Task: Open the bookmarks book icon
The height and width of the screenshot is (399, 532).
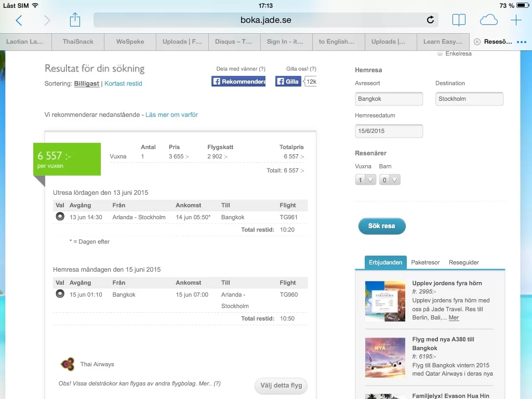Action: (459, 20)
